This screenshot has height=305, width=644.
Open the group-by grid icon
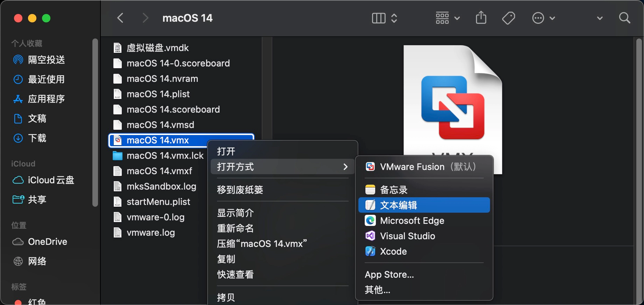click(442, 18)
